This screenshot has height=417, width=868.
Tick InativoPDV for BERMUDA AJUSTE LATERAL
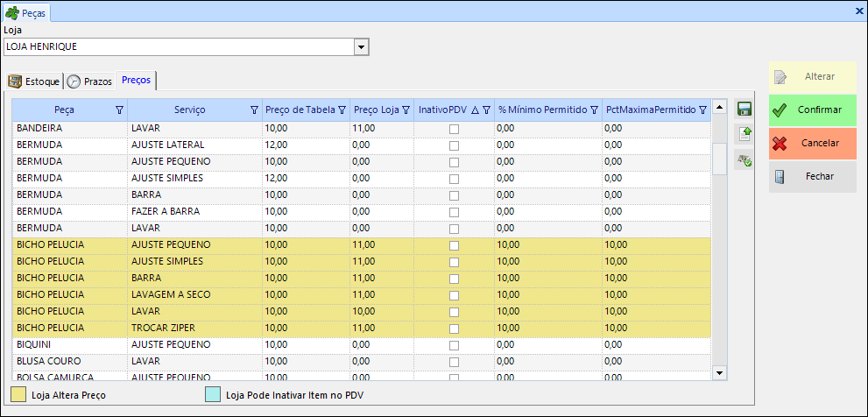454,145
